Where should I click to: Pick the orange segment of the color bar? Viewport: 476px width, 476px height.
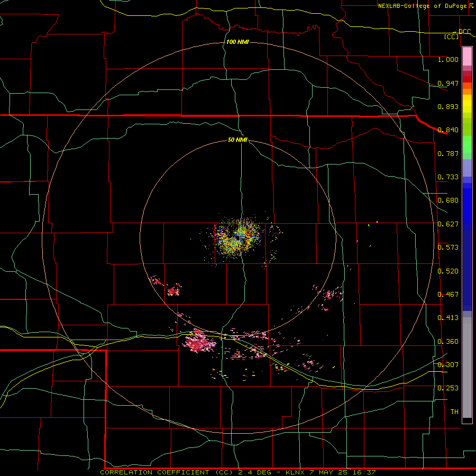click(x=467, y=91)
